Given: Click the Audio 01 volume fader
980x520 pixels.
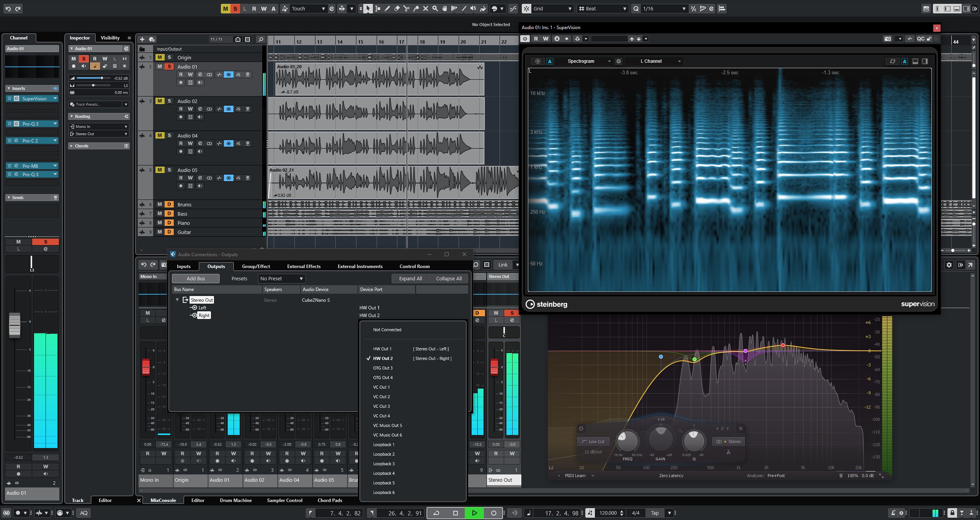Looking at the screenshot, I should pos(15,325).
